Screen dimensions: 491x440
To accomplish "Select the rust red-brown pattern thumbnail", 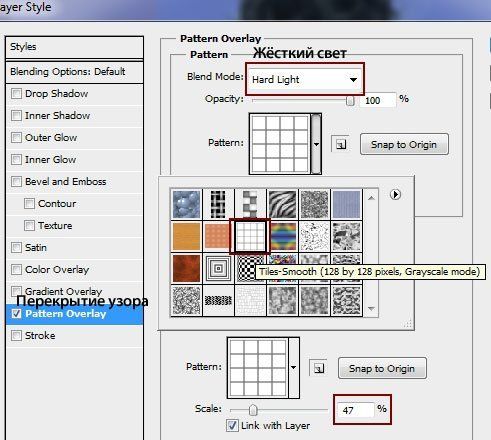I will (186, 268).
